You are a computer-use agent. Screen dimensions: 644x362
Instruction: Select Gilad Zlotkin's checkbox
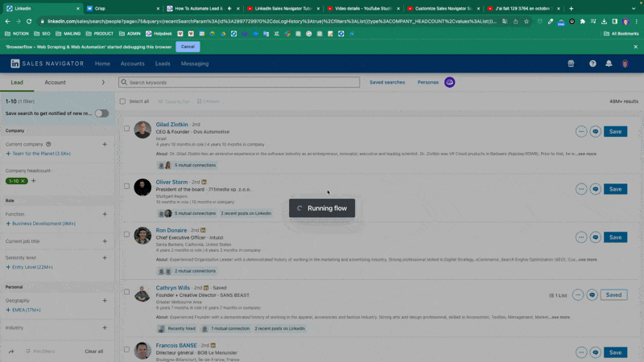(126, 129)
